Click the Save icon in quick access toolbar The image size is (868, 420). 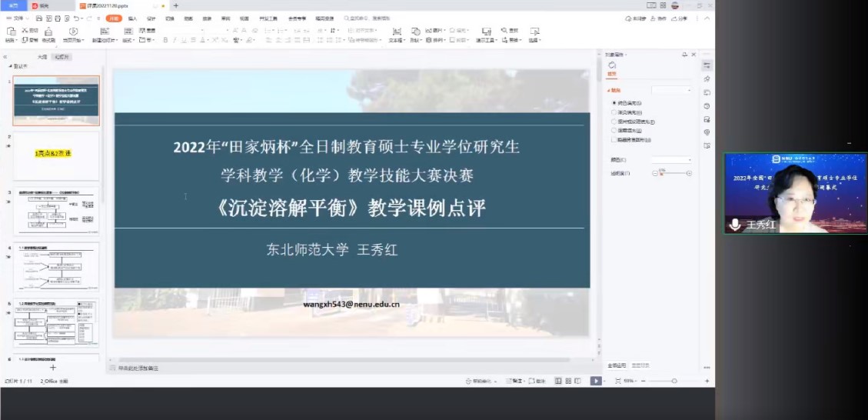click(x=38, y=18)
